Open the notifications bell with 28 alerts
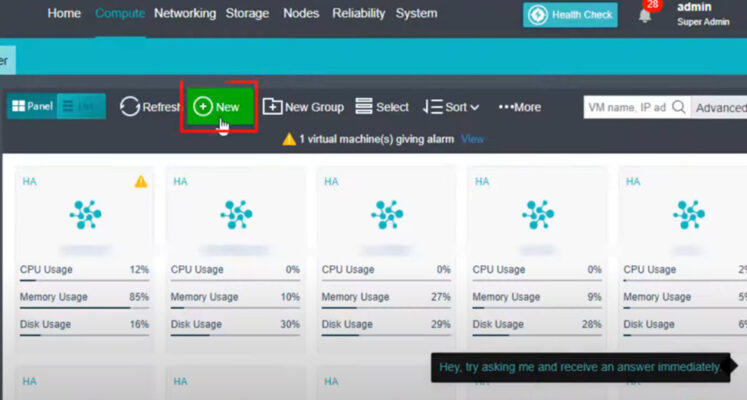This screenshot has height=400, width=747. (645, 15)
